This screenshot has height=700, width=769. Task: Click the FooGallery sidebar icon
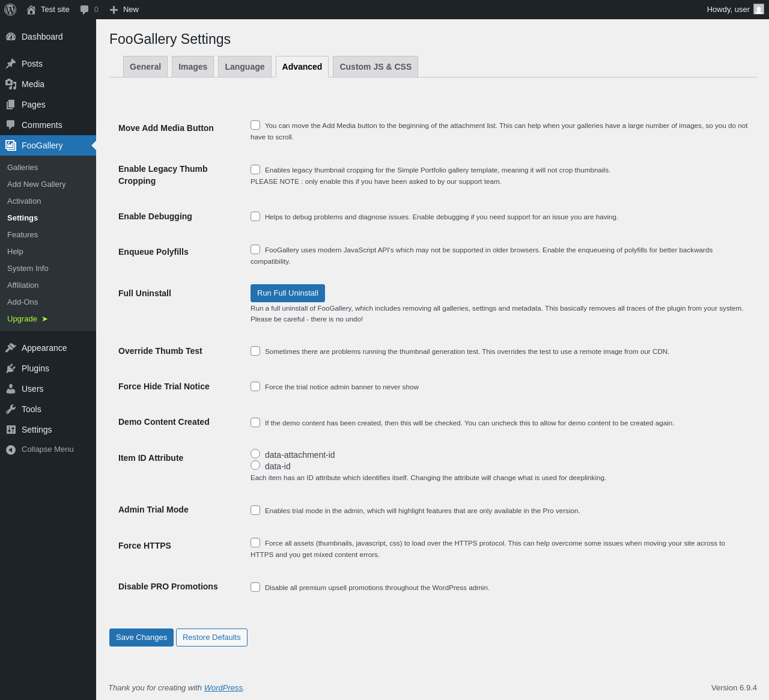pyautogui.click(x=11, y=145)
